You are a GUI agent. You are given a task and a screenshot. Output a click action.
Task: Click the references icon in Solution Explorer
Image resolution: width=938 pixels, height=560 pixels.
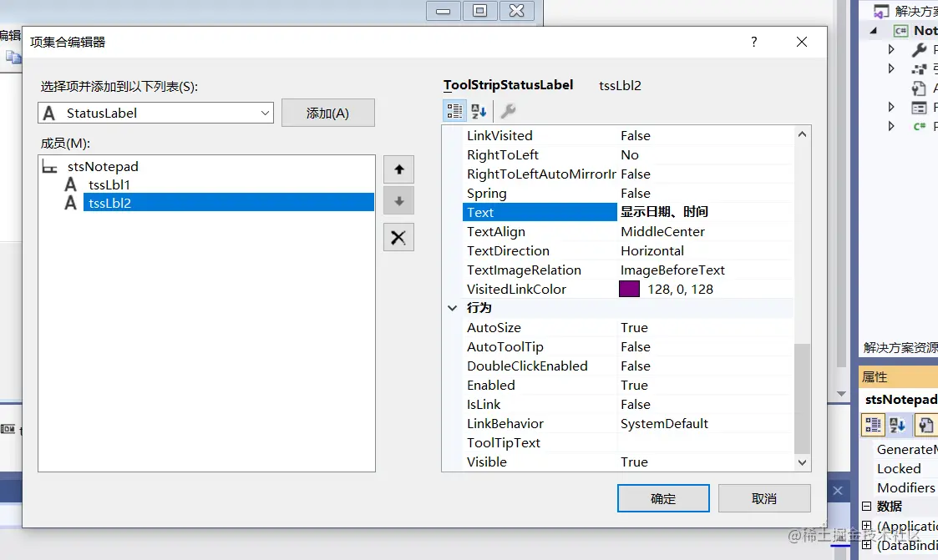(920, 68)
